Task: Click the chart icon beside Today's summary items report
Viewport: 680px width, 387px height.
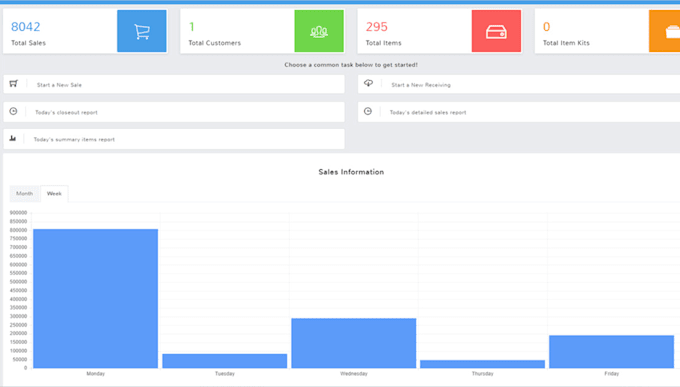Action: point(13,138)
